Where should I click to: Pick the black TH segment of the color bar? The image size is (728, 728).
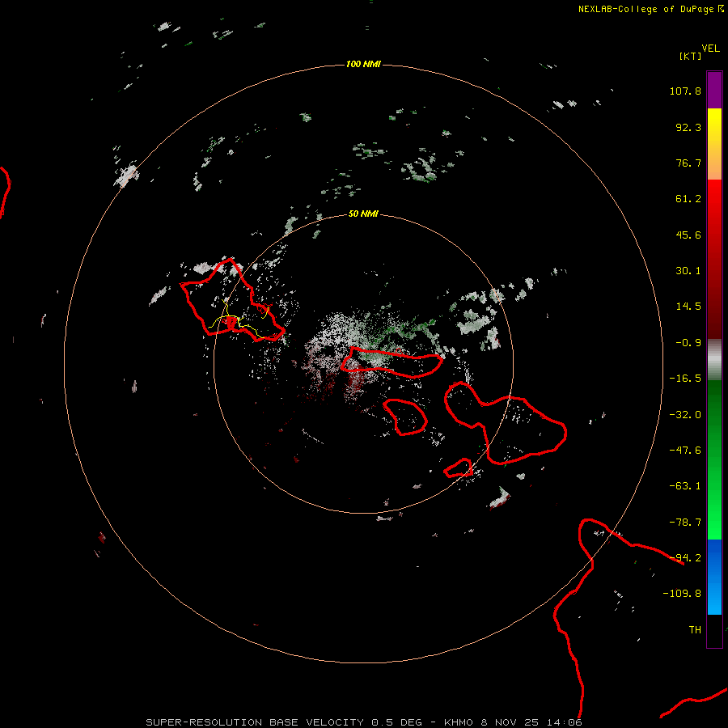(714, 630)
